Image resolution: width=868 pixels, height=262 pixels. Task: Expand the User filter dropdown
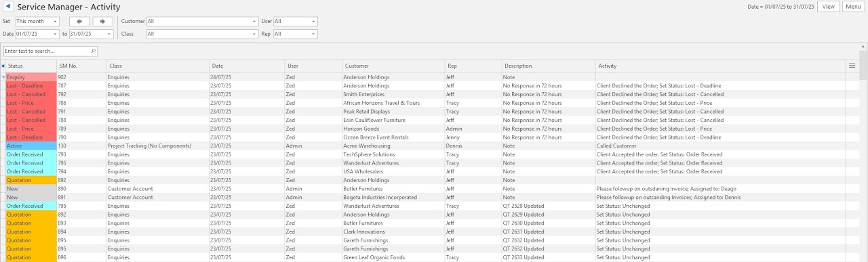313,22
